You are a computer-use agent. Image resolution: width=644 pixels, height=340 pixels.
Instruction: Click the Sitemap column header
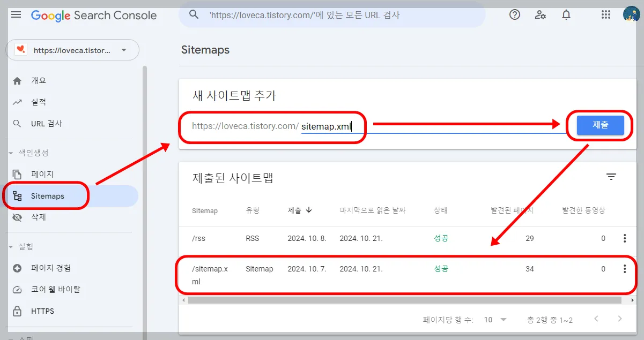point(205,211)
